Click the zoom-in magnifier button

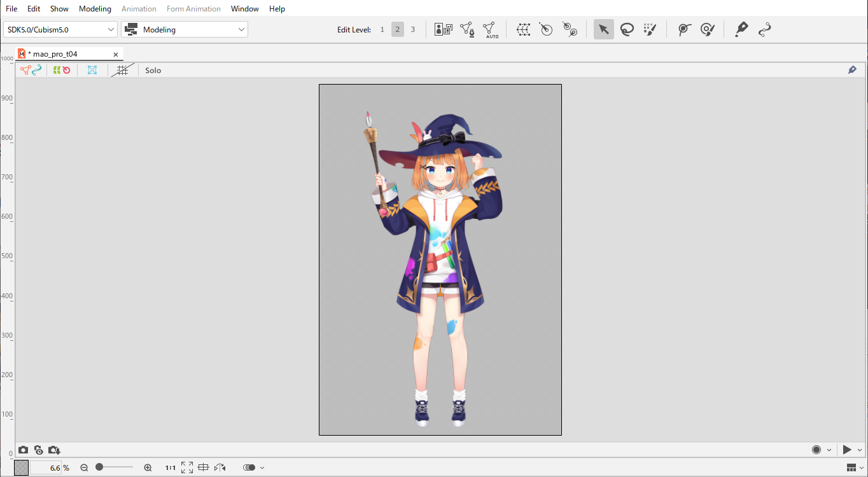click(148, 467)
